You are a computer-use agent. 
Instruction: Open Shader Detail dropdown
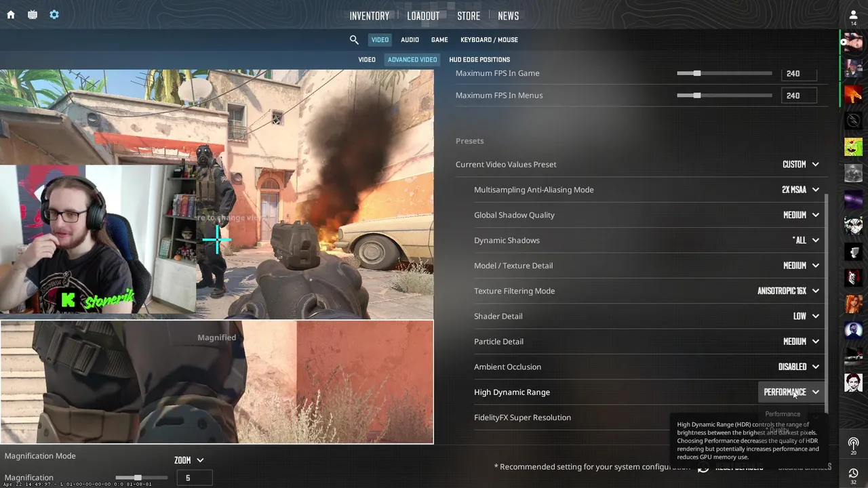tap(806, 317)
